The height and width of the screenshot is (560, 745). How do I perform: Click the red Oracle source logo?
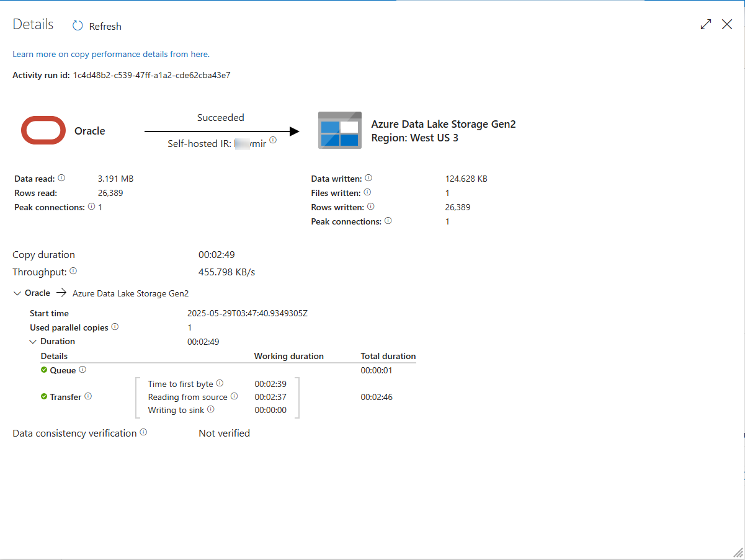click(x=43, y=130)
